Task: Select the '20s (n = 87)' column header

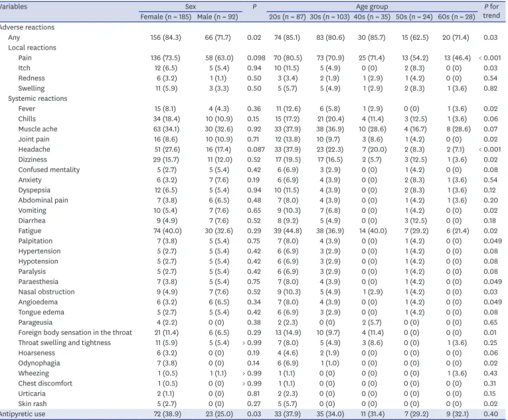Action: pos(287,17)
